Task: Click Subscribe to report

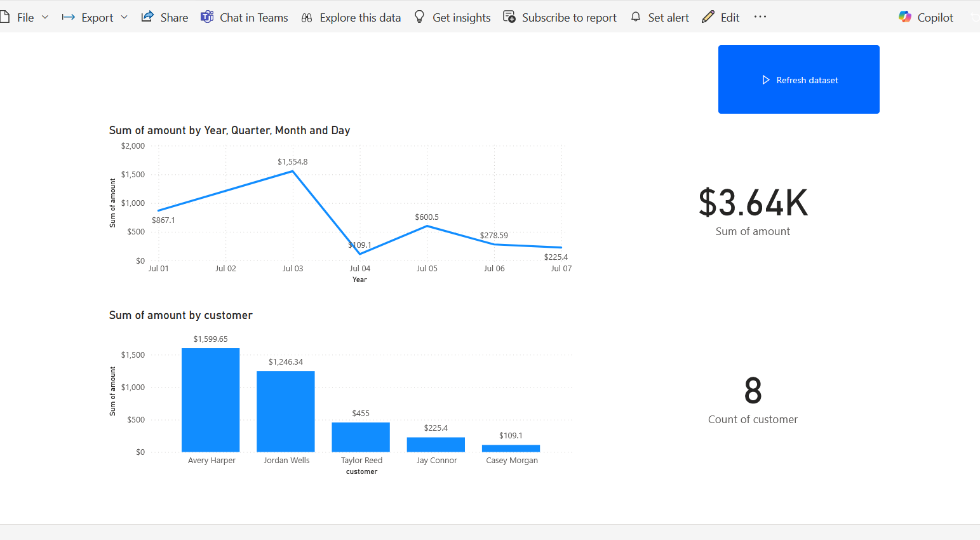Action: (x=560, y=17)
